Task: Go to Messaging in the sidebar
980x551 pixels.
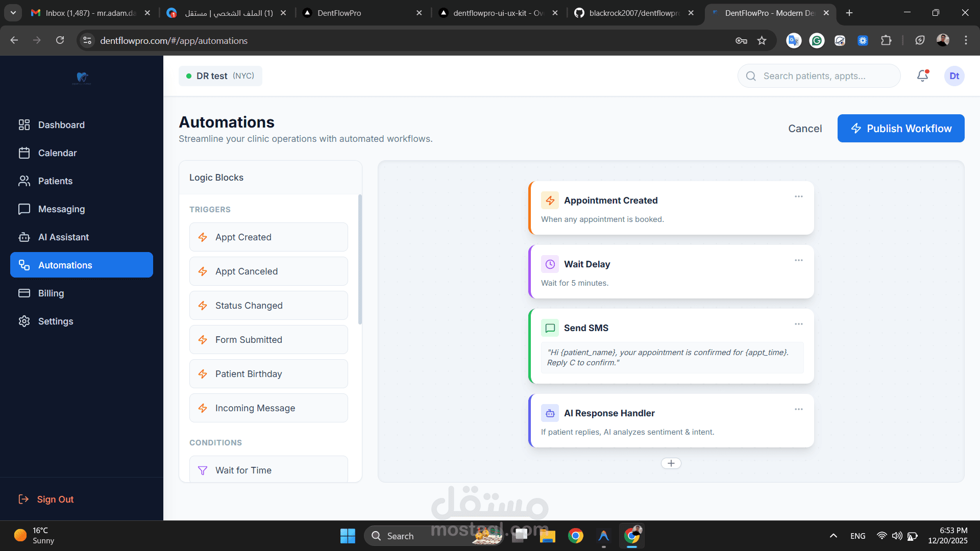Action: click(x=61, y=209)
